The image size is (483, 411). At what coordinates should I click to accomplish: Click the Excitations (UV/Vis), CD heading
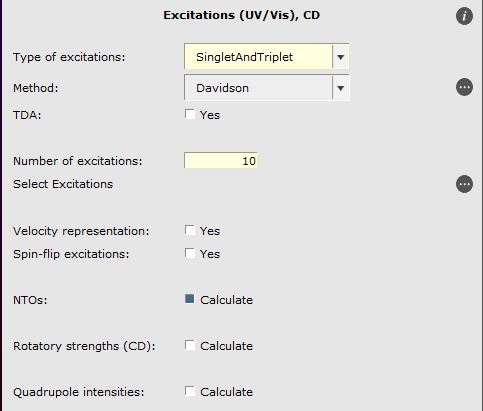(241, 15)
